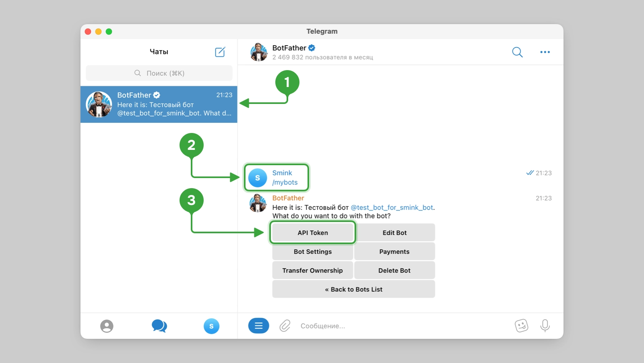Open Bot Settings option
644x363 pixels.
(x=313, y=251)
